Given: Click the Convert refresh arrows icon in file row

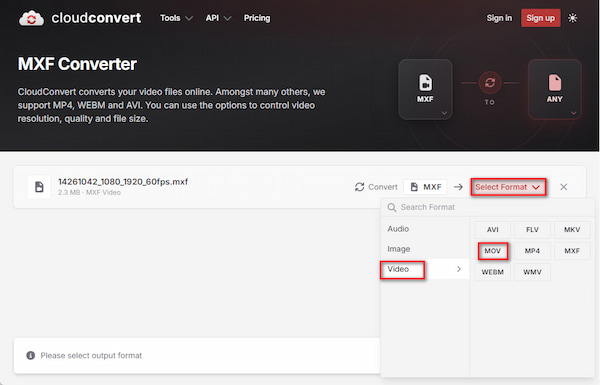Looking at the screenshot, I should [x=359, y=187].
